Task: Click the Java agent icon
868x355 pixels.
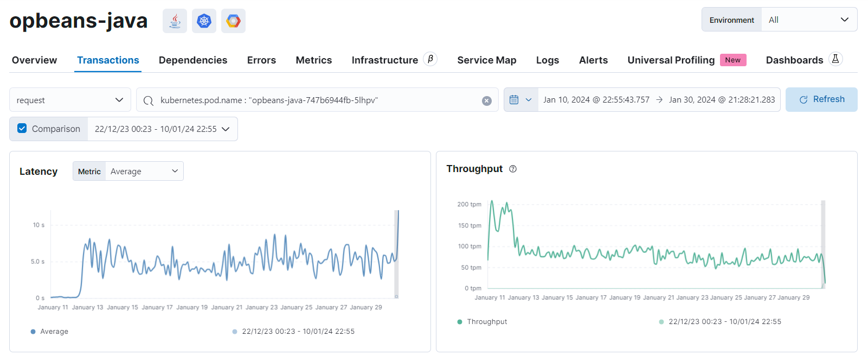Action: [175, 21]
